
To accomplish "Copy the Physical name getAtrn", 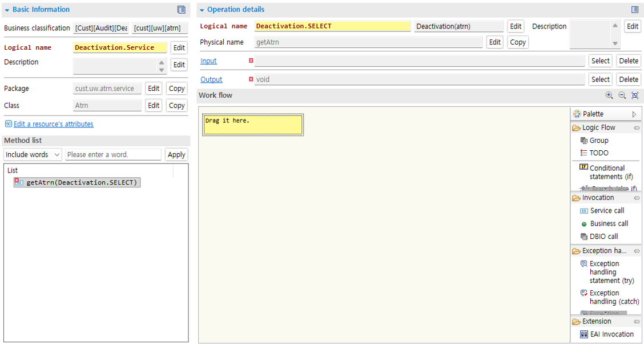I will click(x=517, y=42).
